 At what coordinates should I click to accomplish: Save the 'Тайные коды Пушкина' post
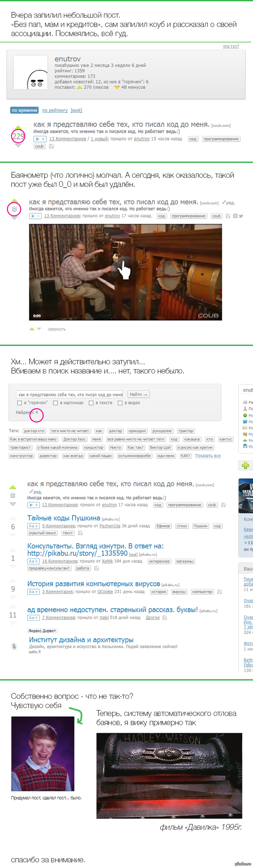coord(80,533)
